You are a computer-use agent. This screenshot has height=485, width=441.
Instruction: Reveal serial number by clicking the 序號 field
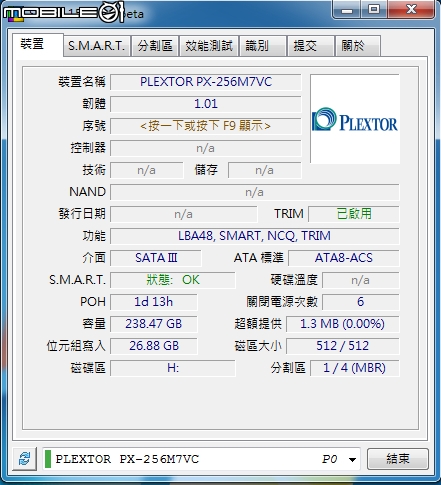206,126
